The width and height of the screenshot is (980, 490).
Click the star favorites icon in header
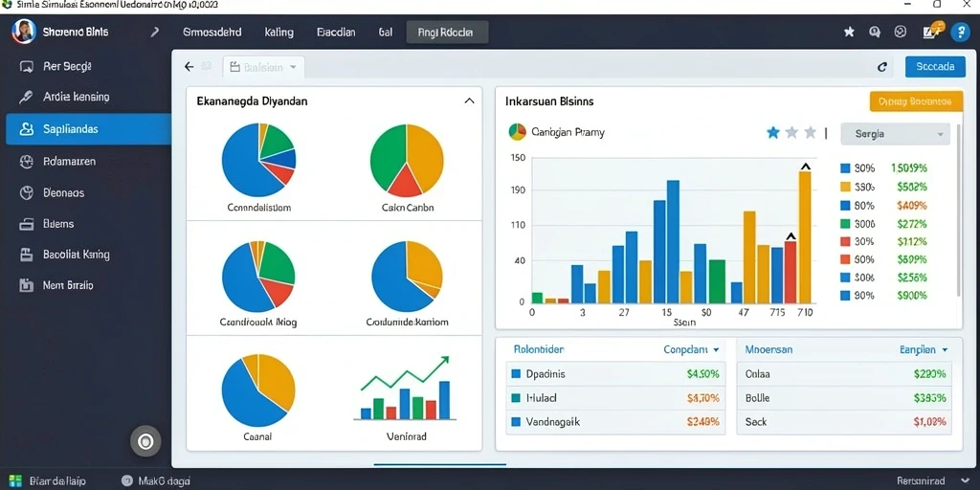pos(849,32)
